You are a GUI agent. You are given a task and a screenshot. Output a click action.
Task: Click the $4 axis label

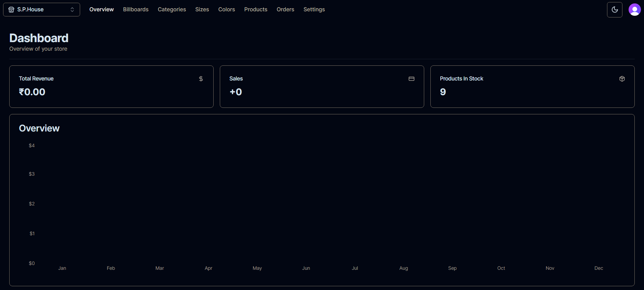click(32, 146)
